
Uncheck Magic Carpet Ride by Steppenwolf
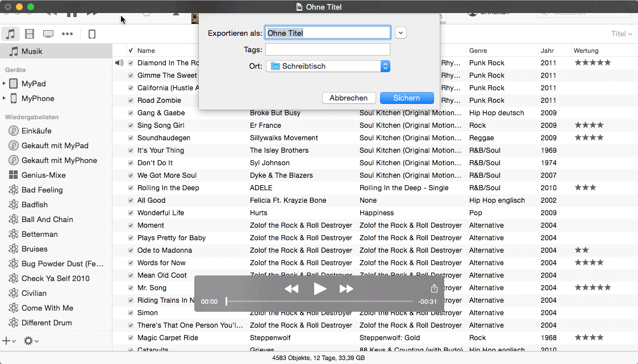coord(131,337)
